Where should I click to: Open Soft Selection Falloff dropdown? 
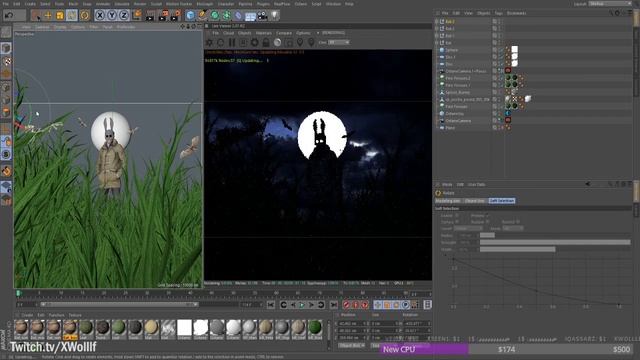(x=468, y=229)
